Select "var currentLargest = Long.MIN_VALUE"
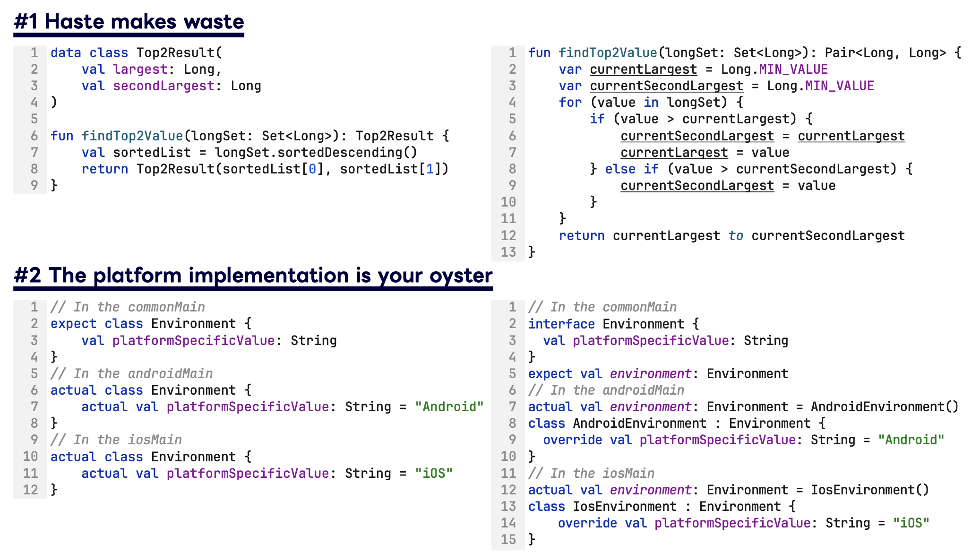The image size is (980, 553). (693, 69)
